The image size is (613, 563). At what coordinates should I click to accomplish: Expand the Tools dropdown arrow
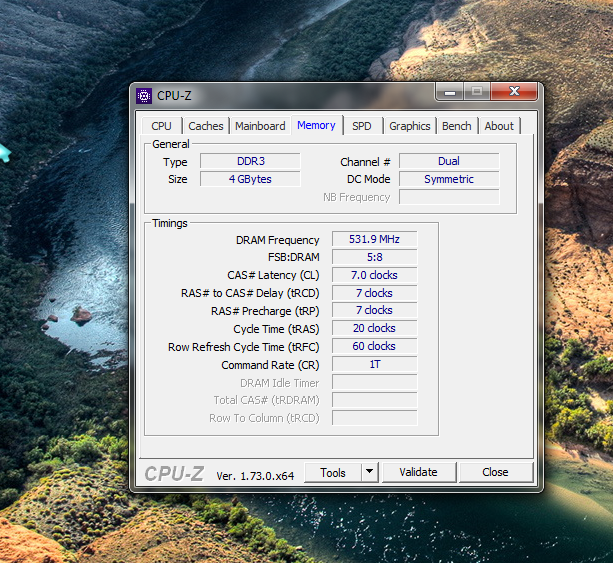tap(369, 472)
